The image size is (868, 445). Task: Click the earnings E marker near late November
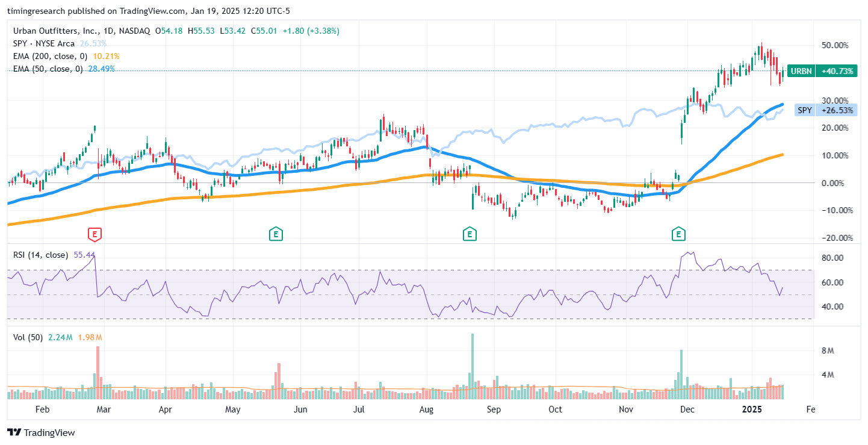(x=679, y=234)
